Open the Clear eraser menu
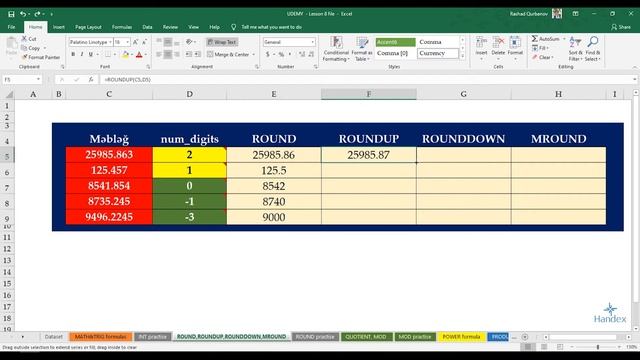Image resolution: width=640 pixels, height=360 pixels. [x=543, y=57]
